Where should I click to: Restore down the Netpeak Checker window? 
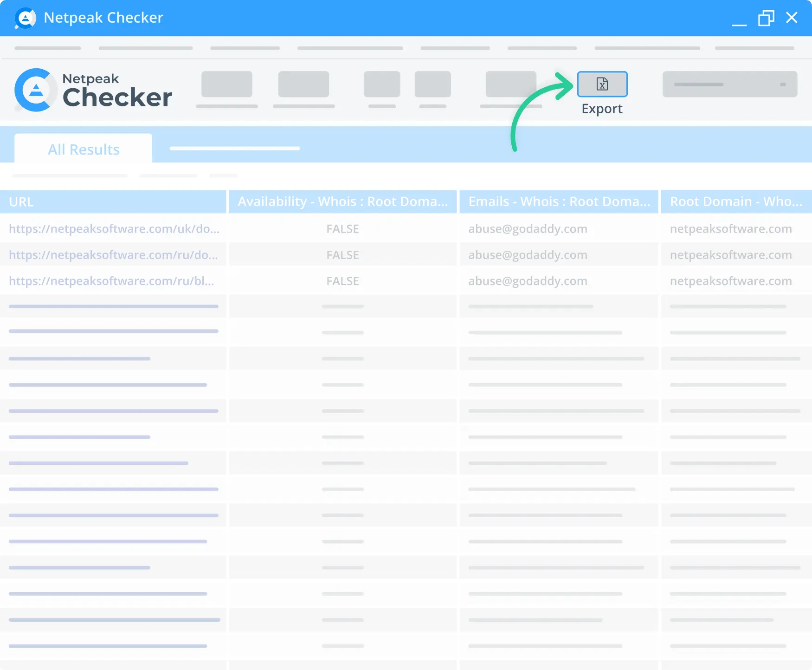(x=766, y=18)
